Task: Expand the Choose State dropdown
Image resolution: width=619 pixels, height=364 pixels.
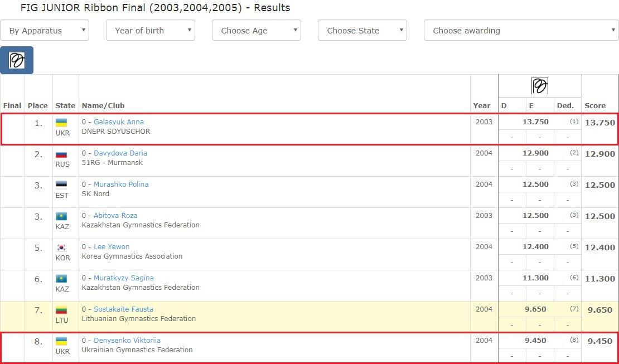Action: click(362, 31)
